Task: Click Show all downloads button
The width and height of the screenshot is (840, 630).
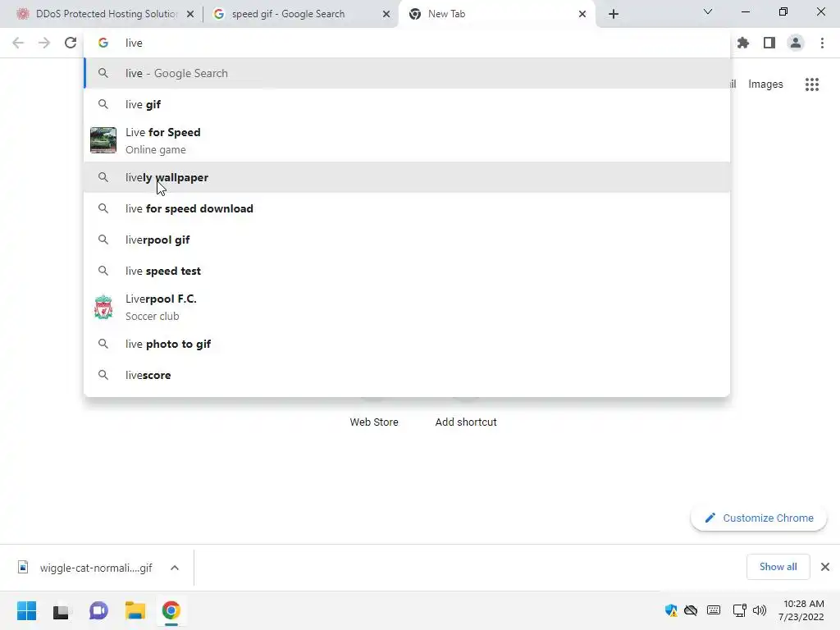Action: [778, 567]
